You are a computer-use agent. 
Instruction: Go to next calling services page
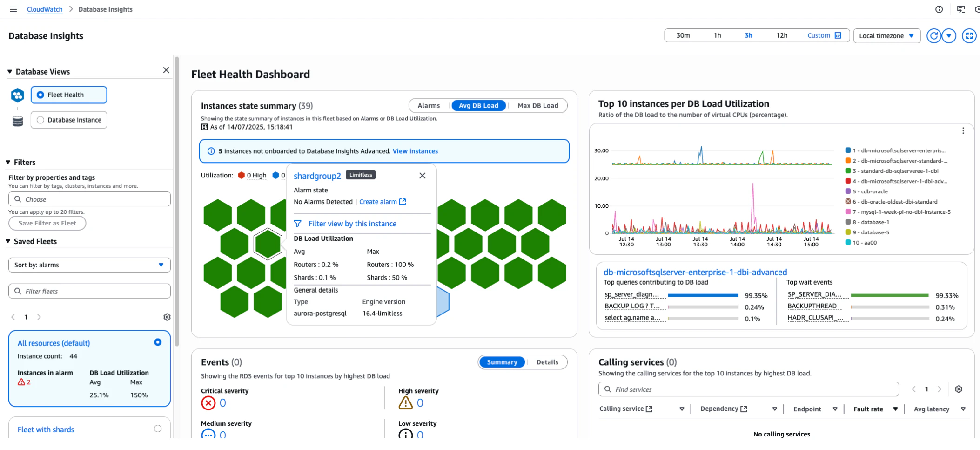pos(940,389)
